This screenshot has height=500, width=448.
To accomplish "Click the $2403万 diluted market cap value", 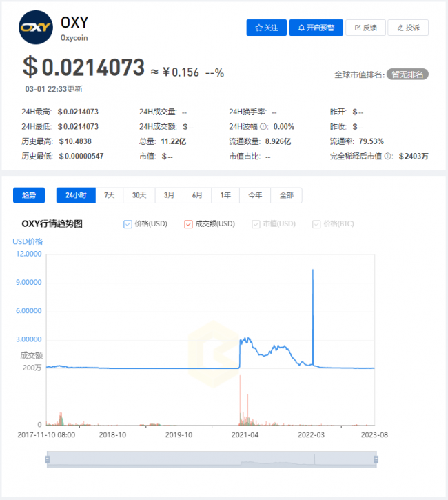I will pos(414,157).
